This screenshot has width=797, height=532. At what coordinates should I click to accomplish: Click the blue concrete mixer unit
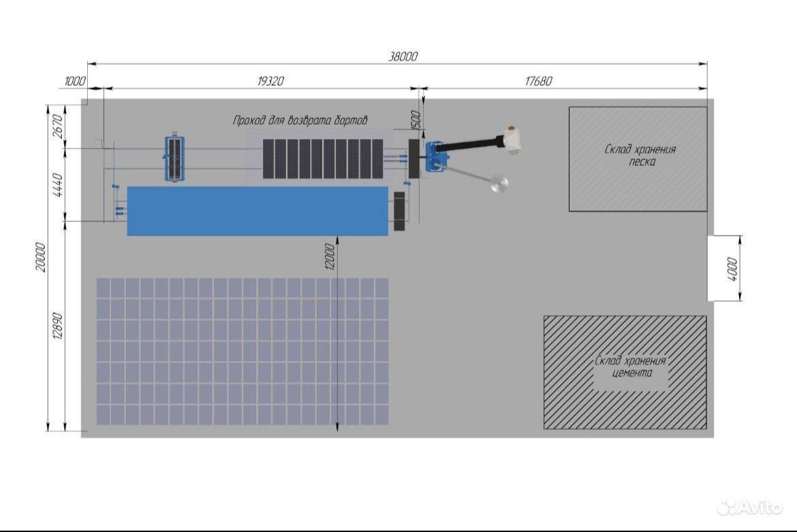(x=435, y=157)
